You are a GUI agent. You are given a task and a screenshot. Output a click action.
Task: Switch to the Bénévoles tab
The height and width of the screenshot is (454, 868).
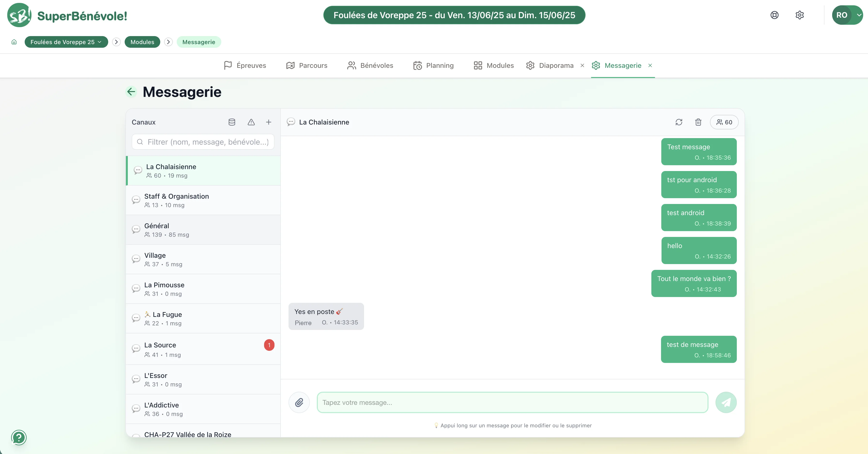(370, 65)
